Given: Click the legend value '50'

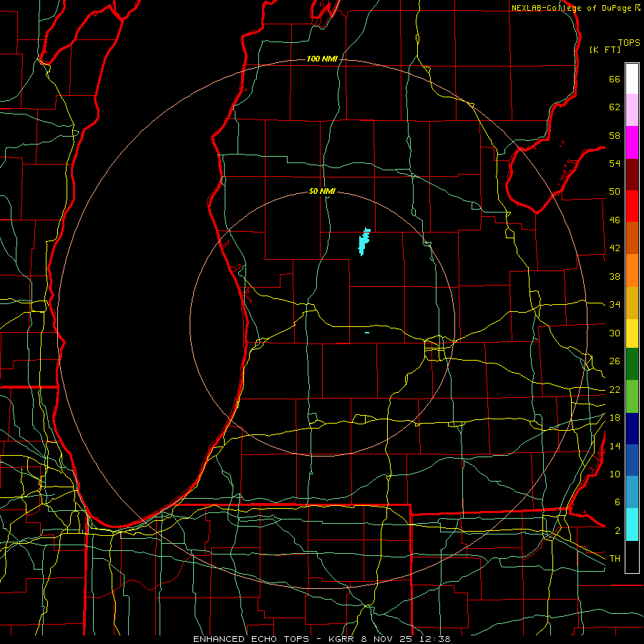Looking at the screenshot, I should click(615, 192).
